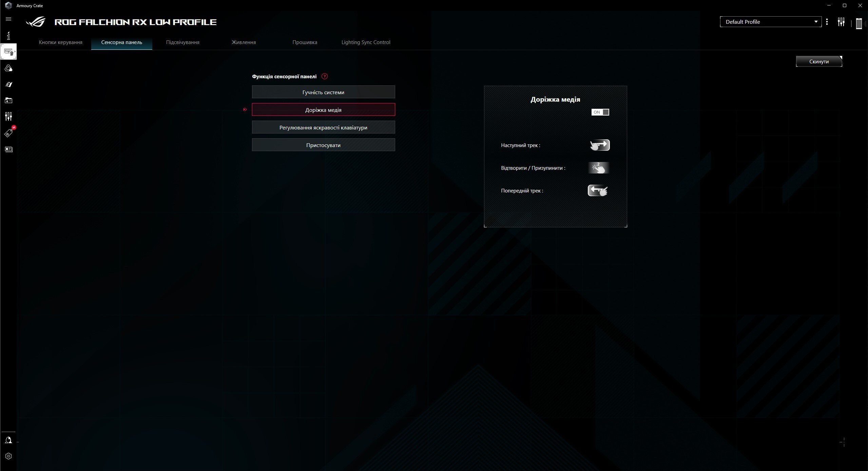Expand the Default Profile dropdown
Viewport: 868px width, 471px height.
click(816, 21)
